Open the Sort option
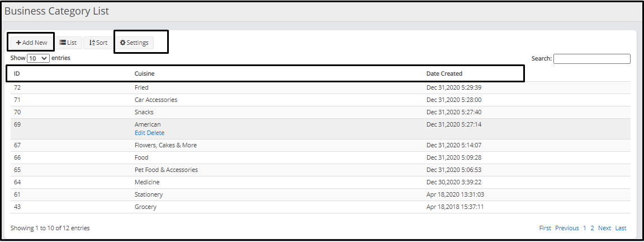The image size is (644, 242). pos(98,43)
